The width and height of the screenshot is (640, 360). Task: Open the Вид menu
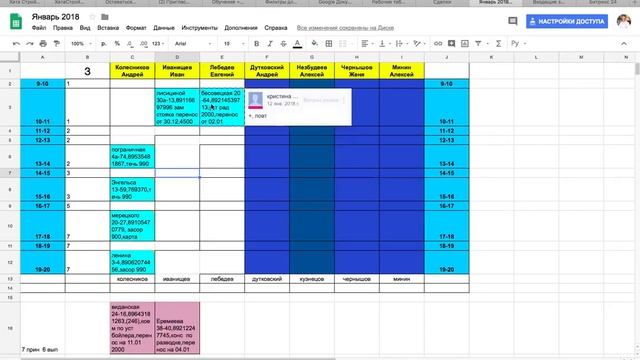click(85, 28)
